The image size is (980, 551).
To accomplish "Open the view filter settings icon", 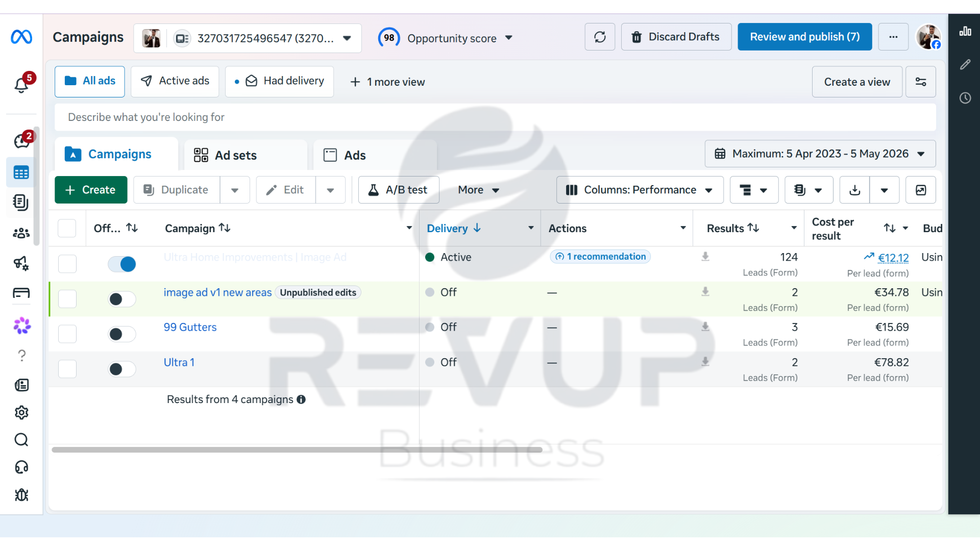I will click(921, 82).
